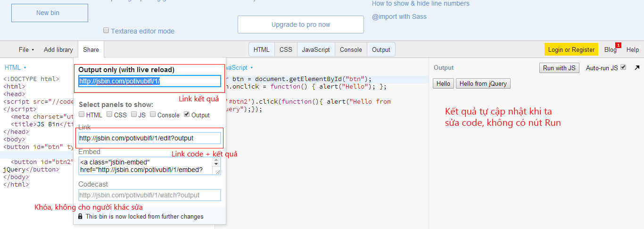Viewport: 644px width, 229px height.
Task: Expand the HTML panel language dropdown
Action: point(16,67)
